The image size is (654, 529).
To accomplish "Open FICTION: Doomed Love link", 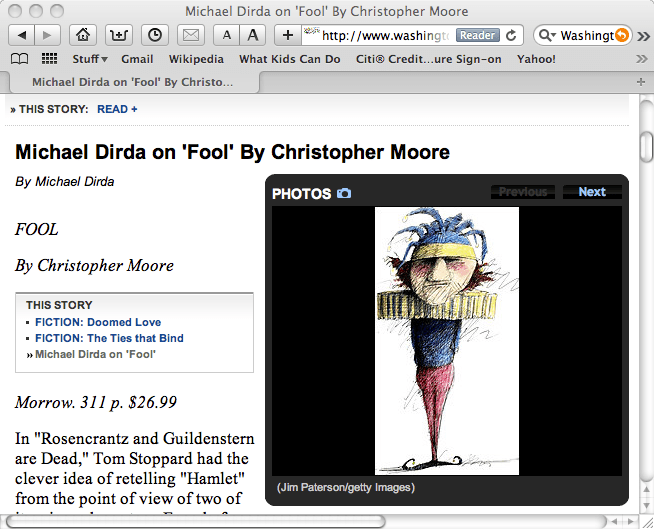I will click(98, 322).
